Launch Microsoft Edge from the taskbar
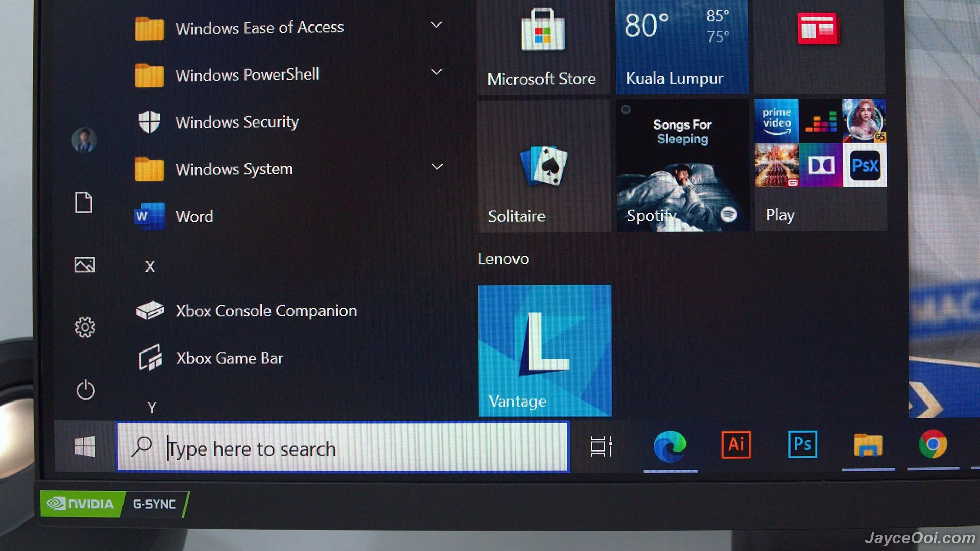 coord(670,446)
